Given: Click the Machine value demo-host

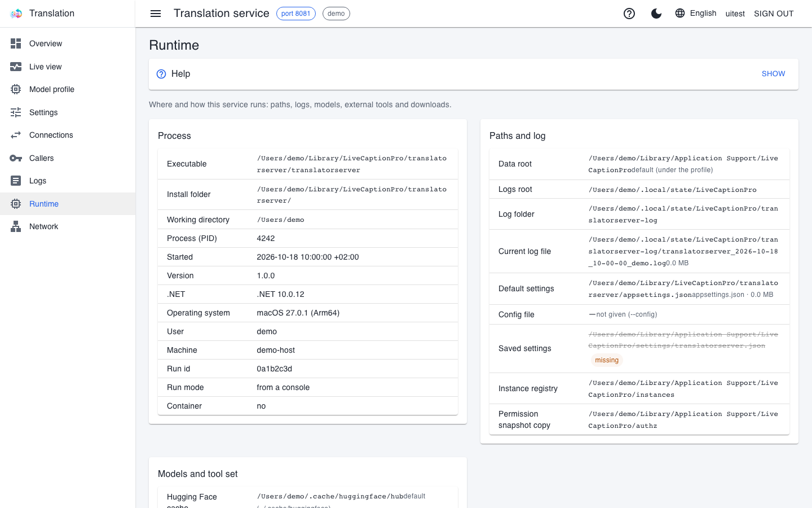Looking at the screenshot, I should pyautogui.click(x=276, y=350).
